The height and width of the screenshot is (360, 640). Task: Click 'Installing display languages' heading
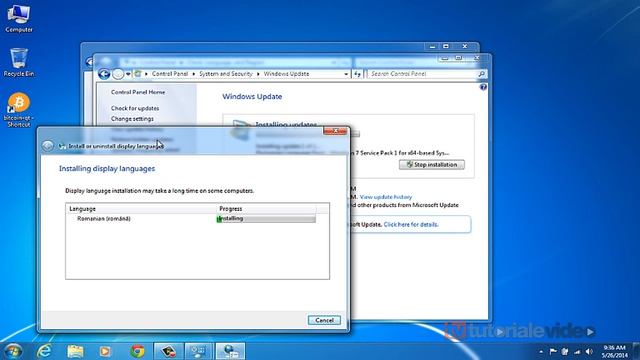coord(107,169)
